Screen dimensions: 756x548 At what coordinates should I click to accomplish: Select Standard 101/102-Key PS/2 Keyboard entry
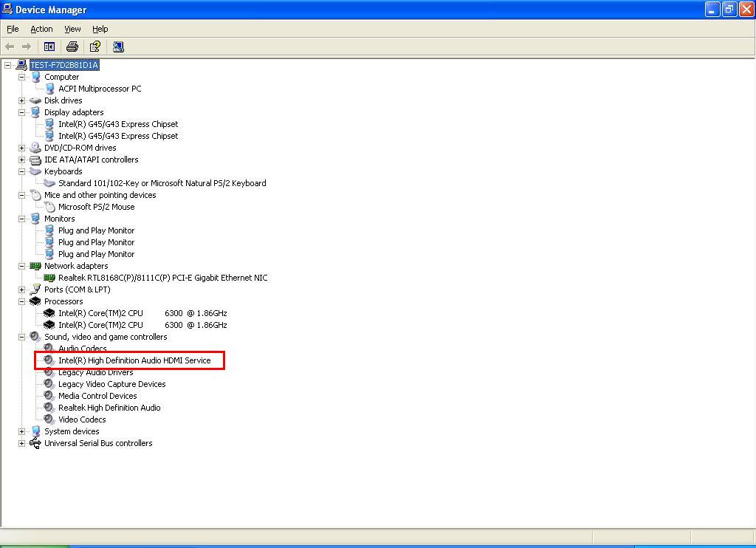pyautogui.click(x=162, y=183)
